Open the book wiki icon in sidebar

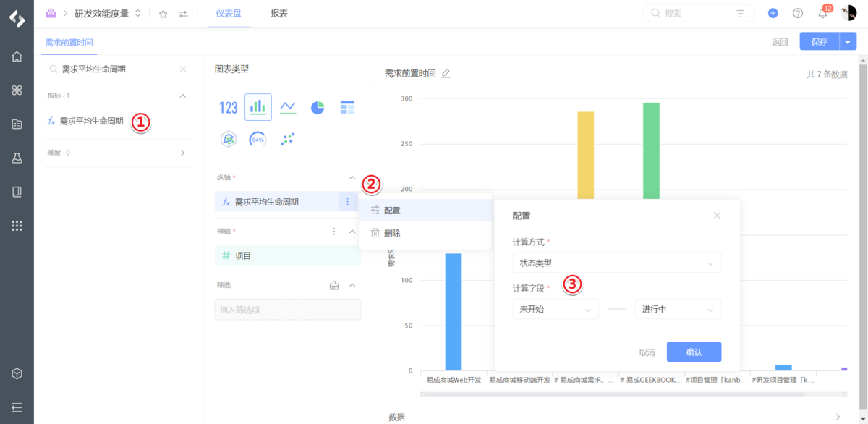pyautogui.click(x=17, y=192)
